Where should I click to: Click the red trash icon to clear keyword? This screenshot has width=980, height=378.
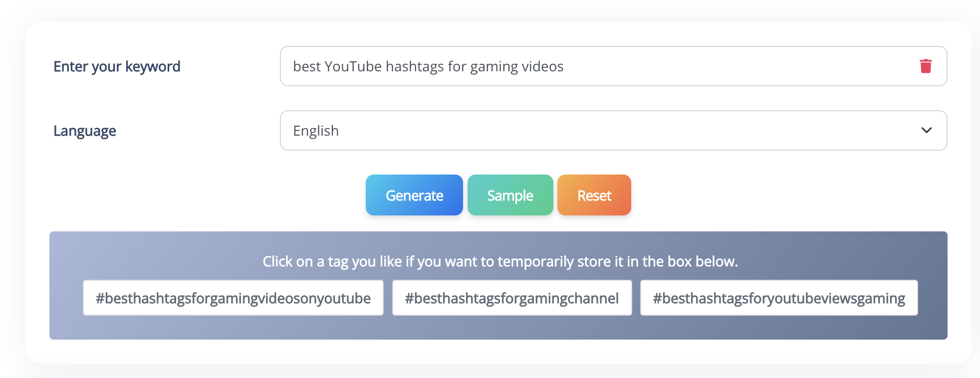(926, 66)
